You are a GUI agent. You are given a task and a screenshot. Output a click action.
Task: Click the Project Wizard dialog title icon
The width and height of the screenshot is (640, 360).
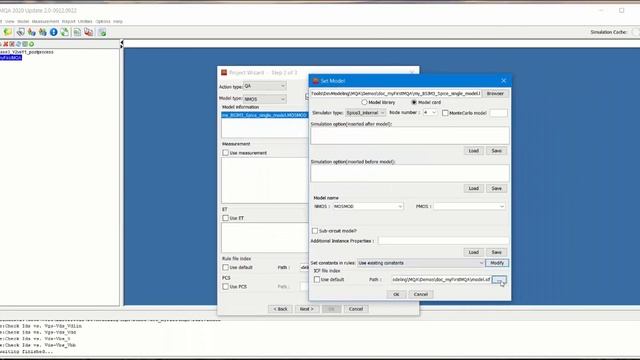click(224, 72)
